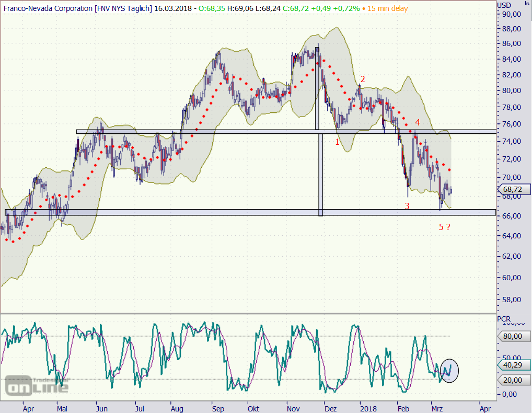Click the 0,00 label on PCR axis

click(x=510, y=395)
